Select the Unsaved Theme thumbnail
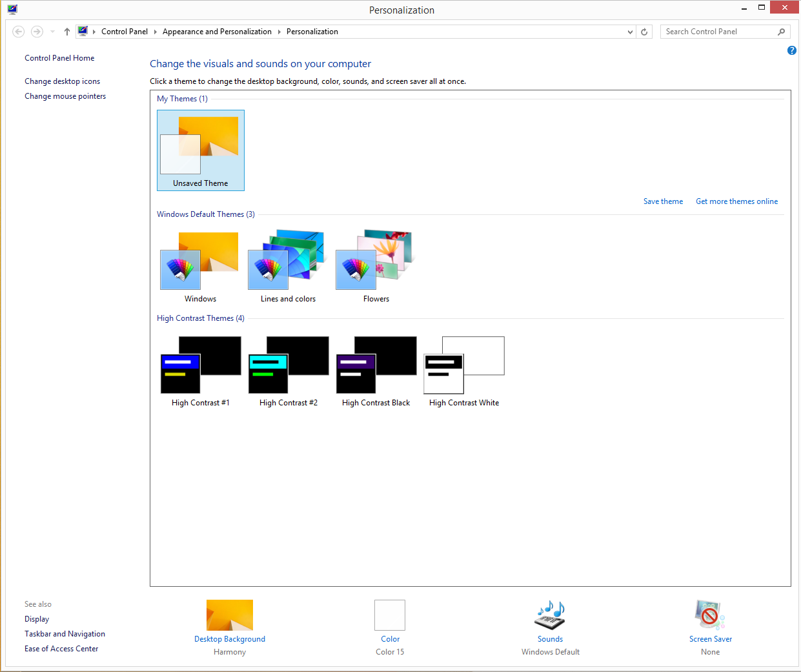 pos(201,150)
